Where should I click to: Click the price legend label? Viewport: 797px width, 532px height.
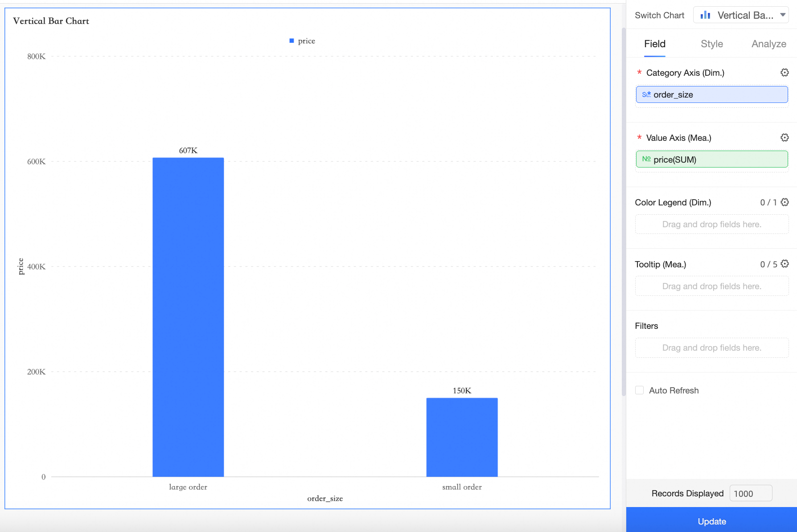pos(307,41)
